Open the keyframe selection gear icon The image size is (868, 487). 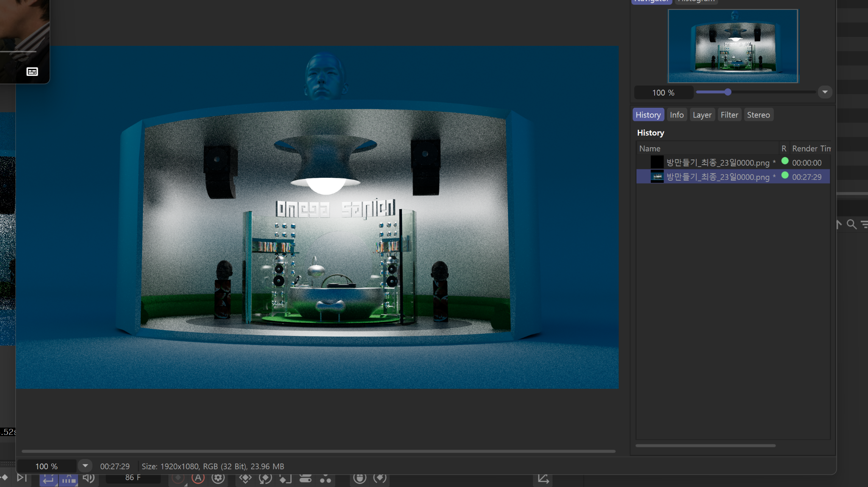point(218,478)
